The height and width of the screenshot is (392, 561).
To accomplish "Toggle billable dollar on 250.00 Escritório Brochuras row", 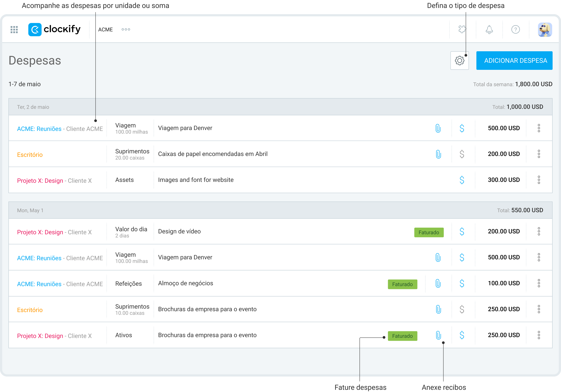I will click(x=461, y=309).
